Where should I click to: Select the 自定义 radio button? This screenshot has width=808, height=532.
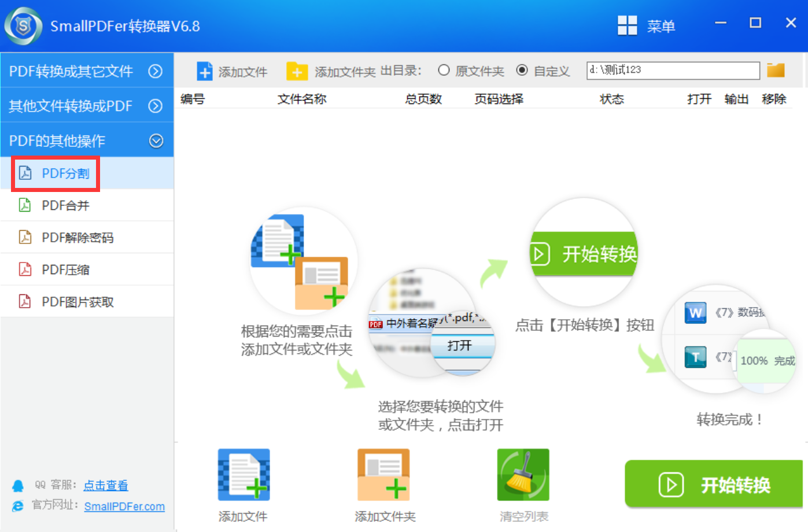(522, 70)
